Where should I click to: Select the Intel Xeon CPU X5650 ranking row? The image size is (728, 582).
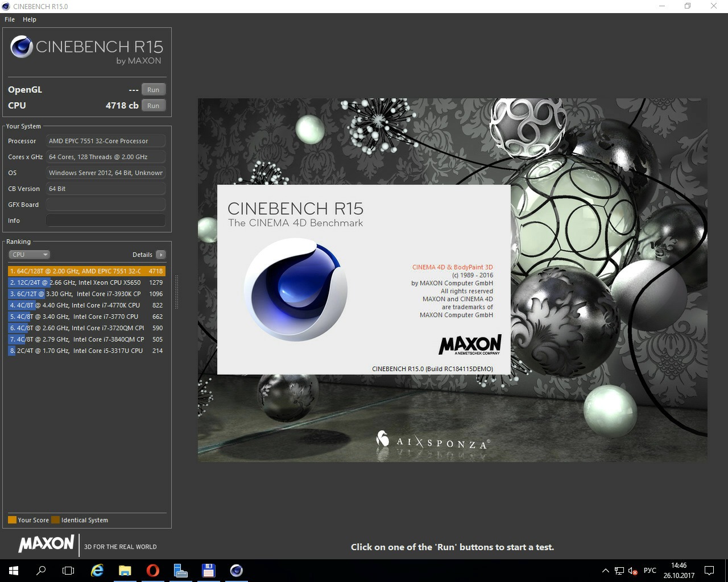[86, 282]
